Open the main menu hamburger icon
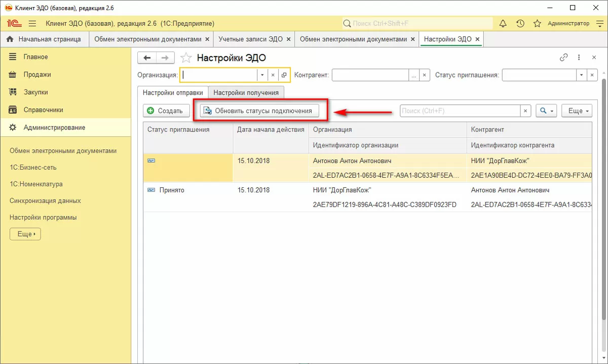Viewport: 608px width, 364px height. coord(32,24)
